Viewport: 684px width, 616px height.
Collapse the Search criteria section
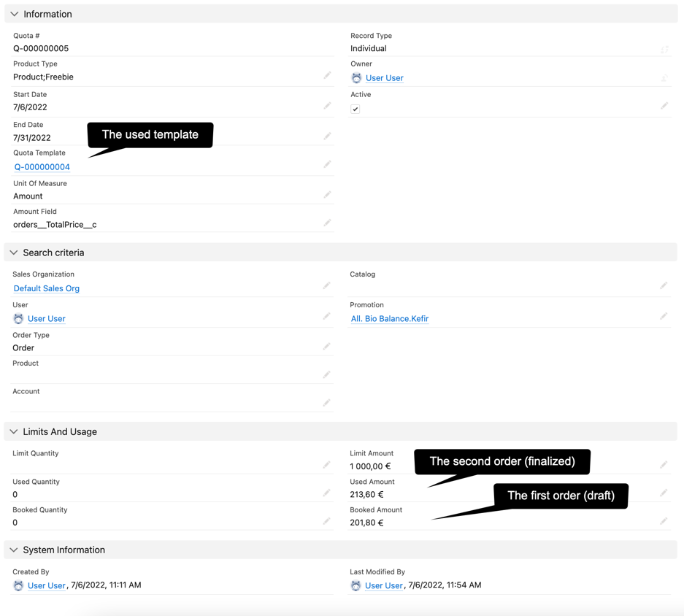point(14,253)
